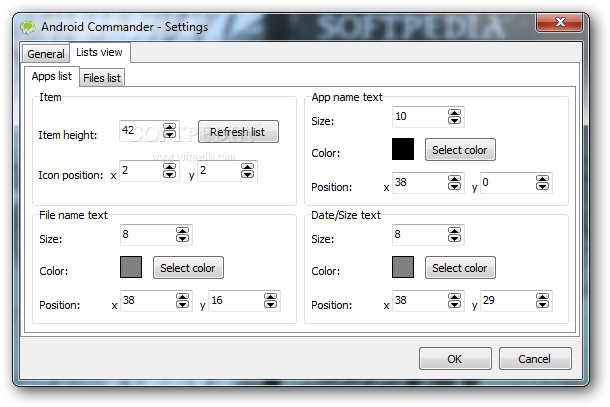Increase Date/Size position x value
The height and width of the screenshot is (407, 610).
[454, 296]
